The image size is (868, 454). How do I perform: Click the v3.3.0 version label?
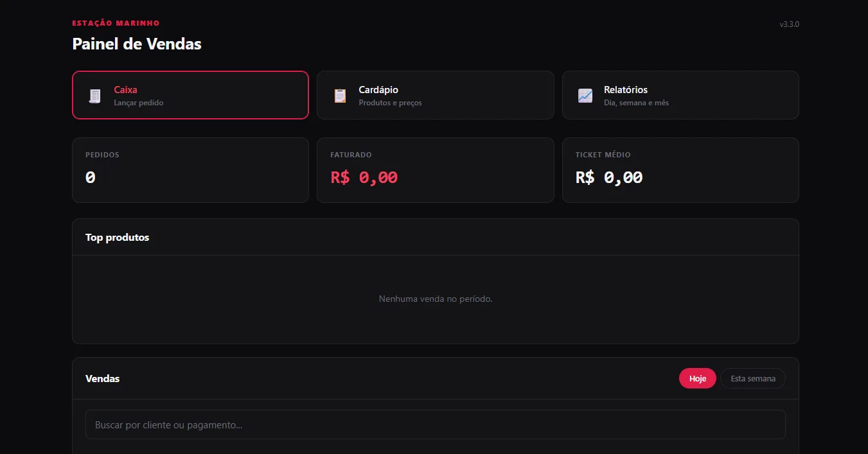(790, 24)
